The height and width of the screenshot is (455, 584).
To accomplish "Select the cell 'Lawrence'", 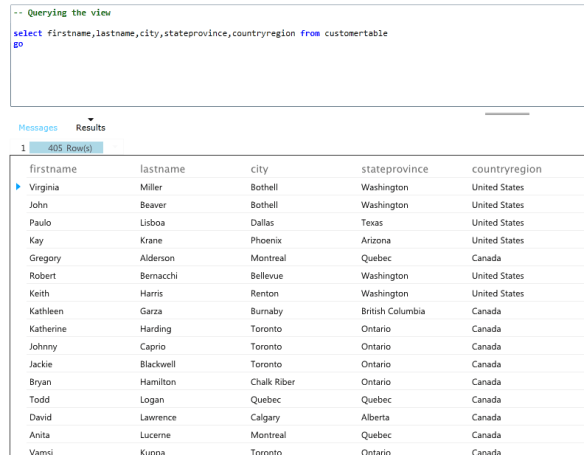I will pos(158,417).
